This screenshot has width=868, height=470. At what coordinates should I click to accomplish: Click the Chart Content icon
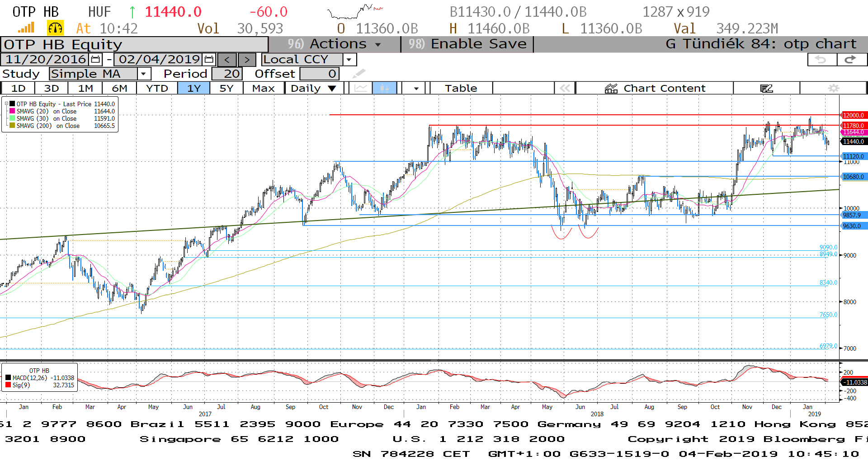coord(611,88)
